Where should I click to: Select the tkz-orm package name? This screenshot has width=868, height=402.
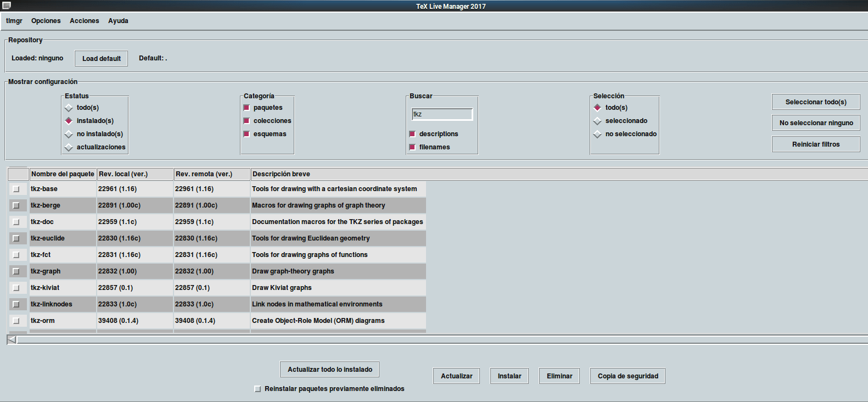tap(43, 321)
